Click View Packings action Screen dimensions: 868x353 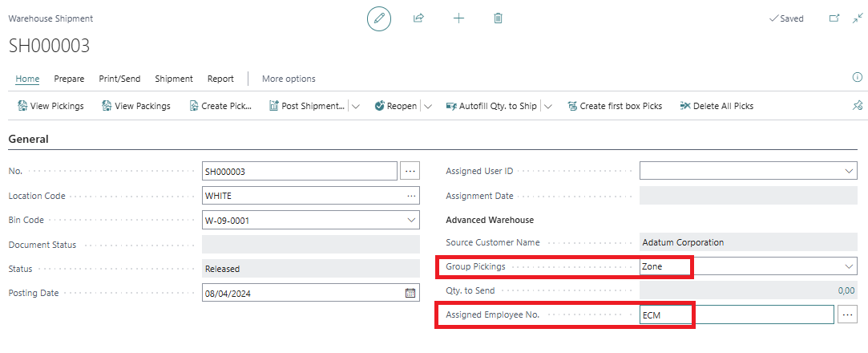(x=136, y=106)
